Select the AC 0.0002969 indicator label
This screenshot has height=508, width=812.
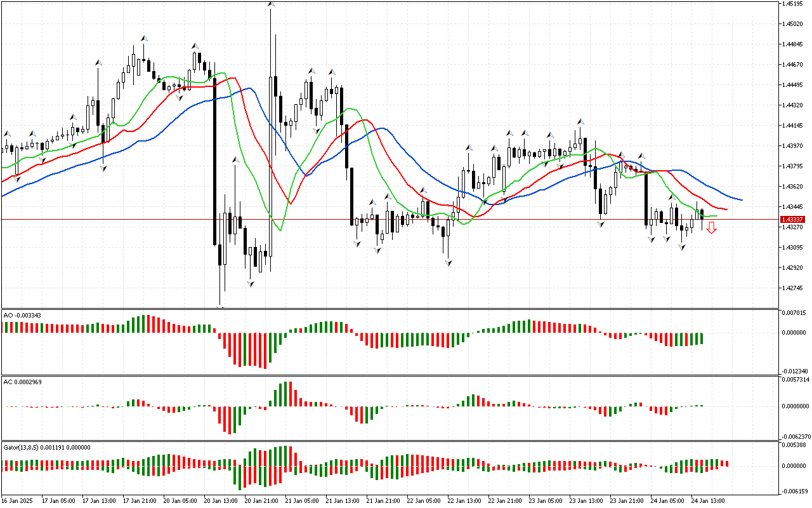(23, 382)
